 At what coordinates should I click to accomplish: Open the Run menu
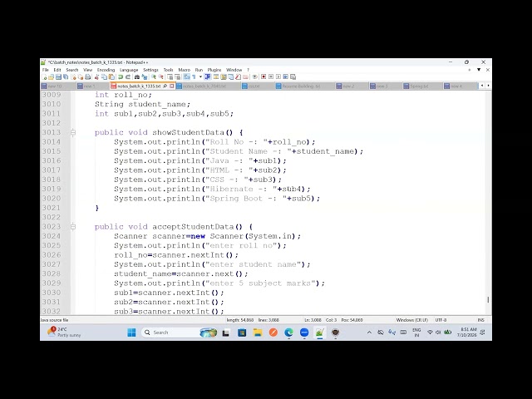199,70
